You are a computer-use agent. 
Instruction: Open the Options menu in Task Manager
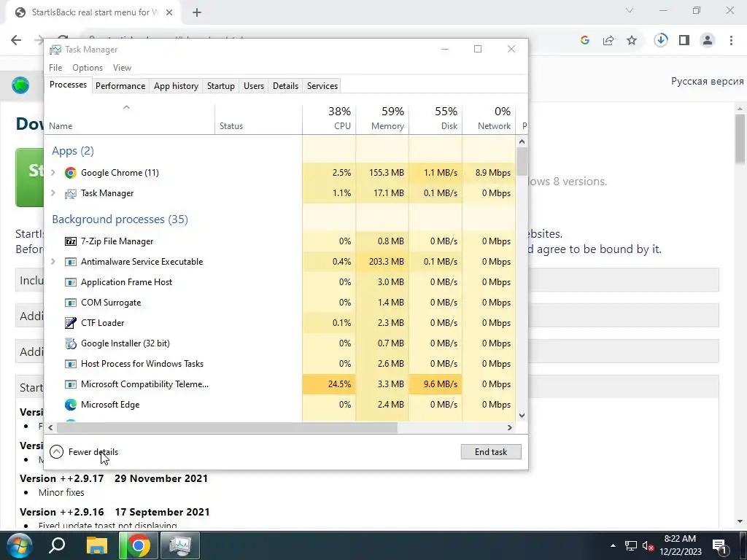[88, 68]
